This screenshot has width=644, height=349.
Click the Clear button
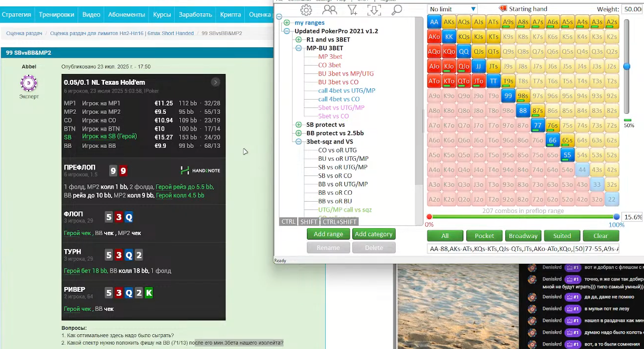pyautogui.click(x=601, y=236)
